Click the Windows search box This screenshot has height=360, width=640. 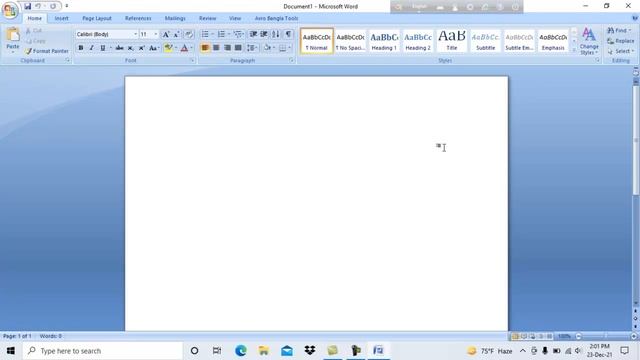102,351
